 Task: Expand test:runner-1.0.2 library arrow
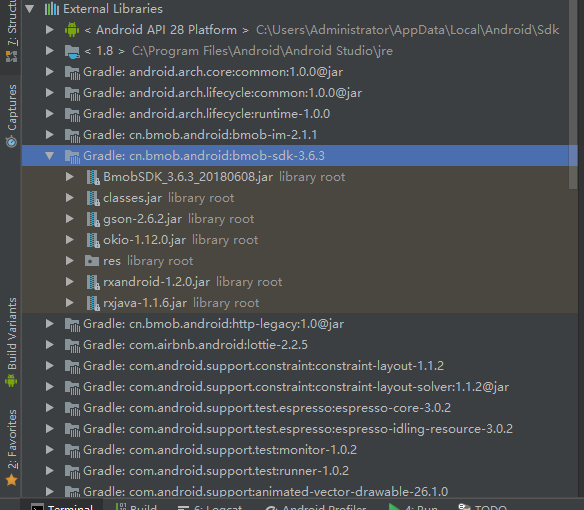click(x=50, y=471)
